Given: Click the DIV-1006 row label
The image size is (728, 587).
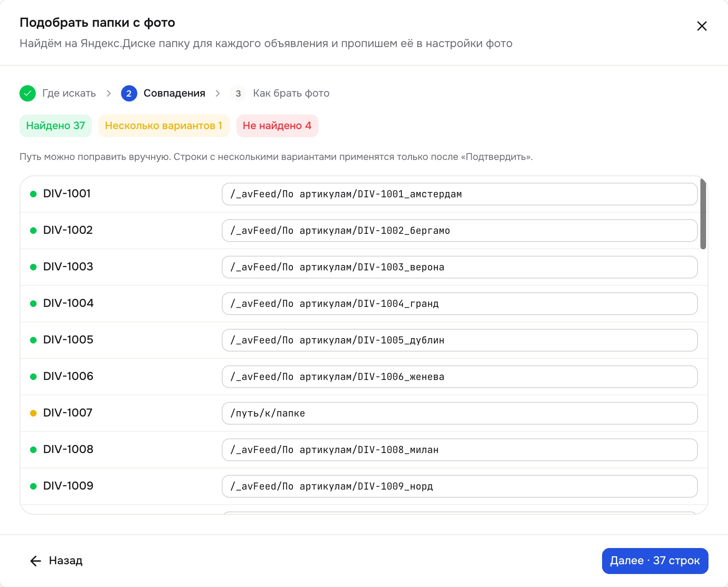Looking at the screenshot, I should (x=68, y=376).
